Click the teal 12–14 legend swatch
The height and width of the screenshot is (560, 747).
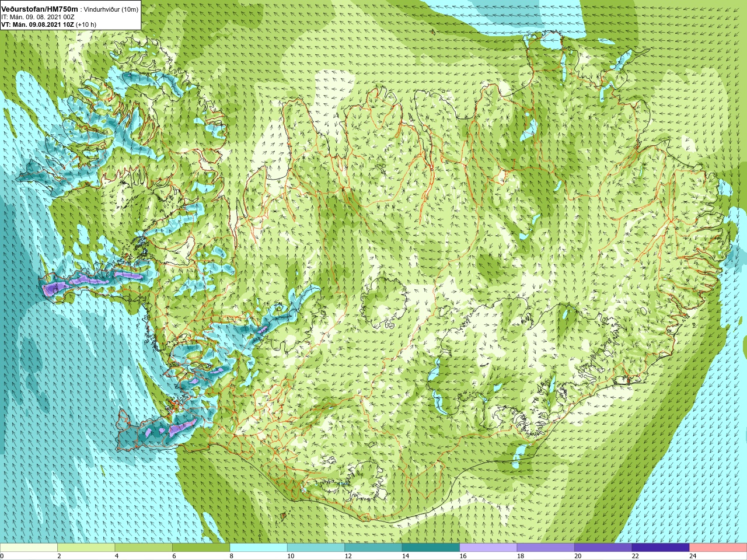373,548
